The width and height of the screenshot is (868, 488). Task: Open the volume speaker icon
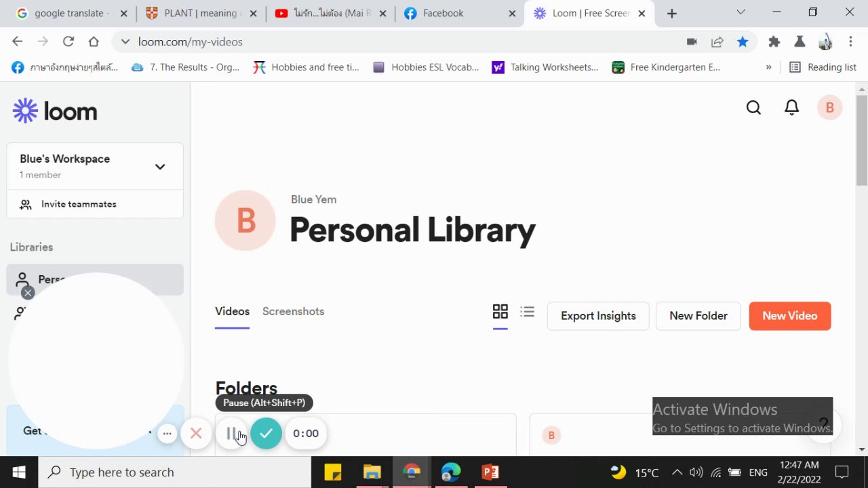pyautogui.click(x=696, y=472)
